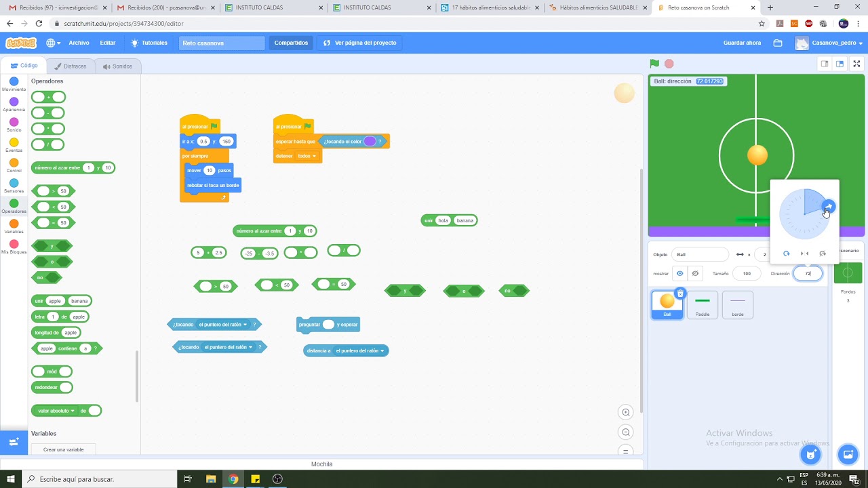Click the Dirección input field
This screenshot has height=488, width=868.
point(808,274)
